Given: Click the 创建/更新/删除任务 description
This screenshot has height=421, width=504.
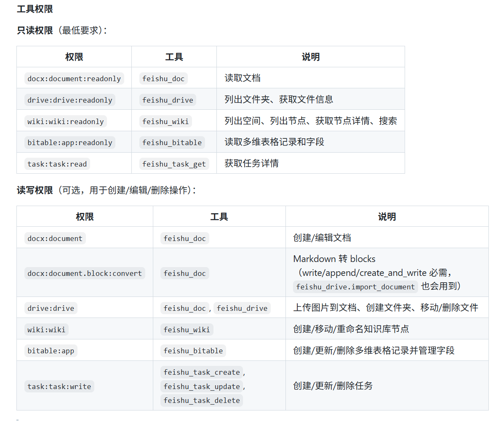Looking at the screenshot, I should (333, 386).
